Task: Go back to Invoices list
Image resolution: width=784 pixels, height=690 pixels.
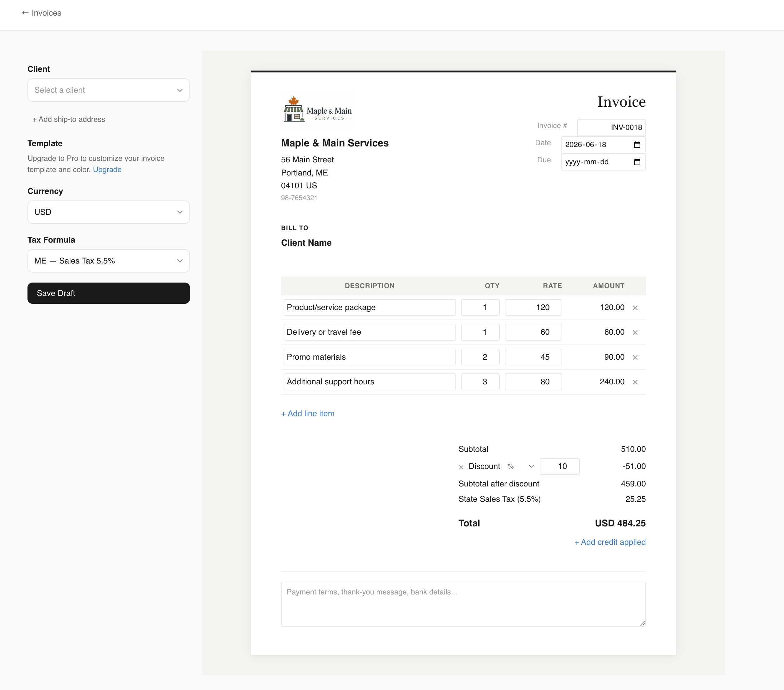Action: tap(42, 13)
